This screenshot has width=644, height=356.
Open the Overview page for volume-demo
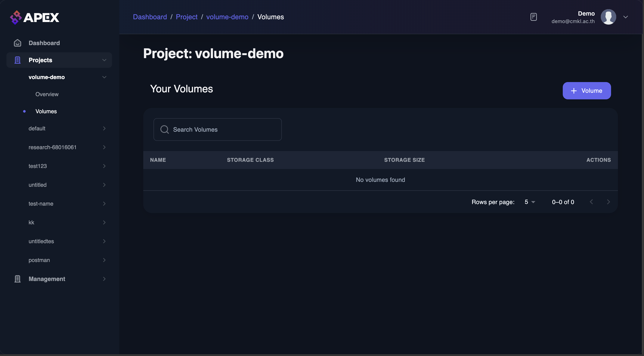(47, 94)
